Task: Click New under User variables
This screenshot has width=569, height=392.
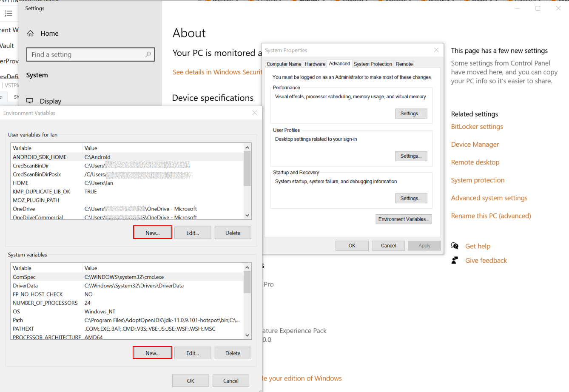Action: tap(153, 233)
